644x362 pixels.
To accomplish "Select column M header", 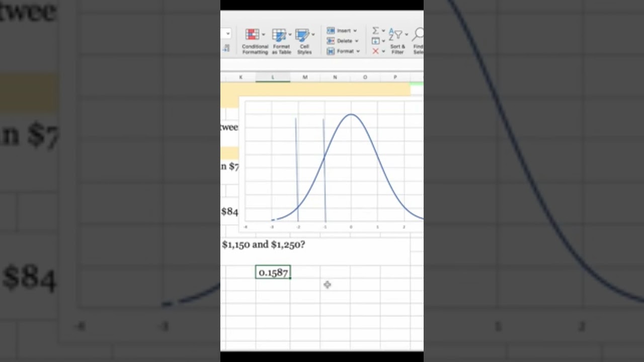I will pyautogui.click(x=305, y=77).
